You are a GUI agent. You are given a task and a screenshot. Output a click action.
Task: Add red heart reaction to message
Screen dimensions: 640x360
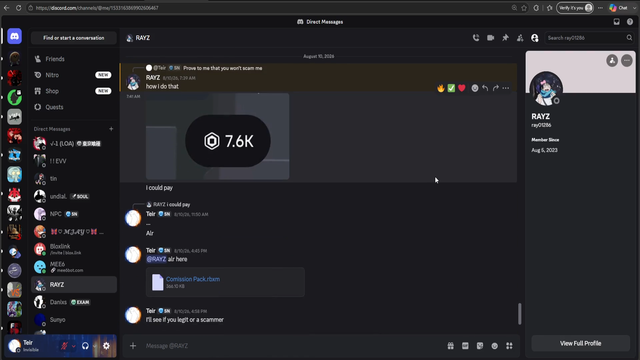tap(462, 88)
